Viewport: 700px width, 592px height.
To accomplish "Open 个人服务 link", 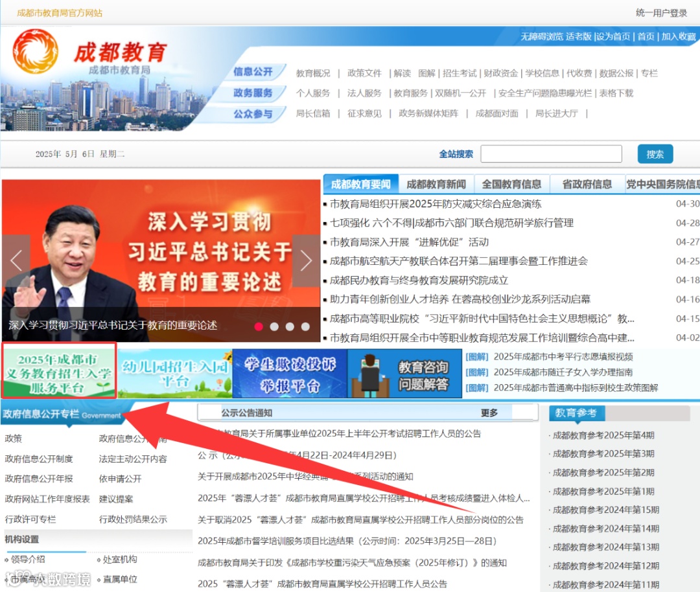I will tap(313, 93).
